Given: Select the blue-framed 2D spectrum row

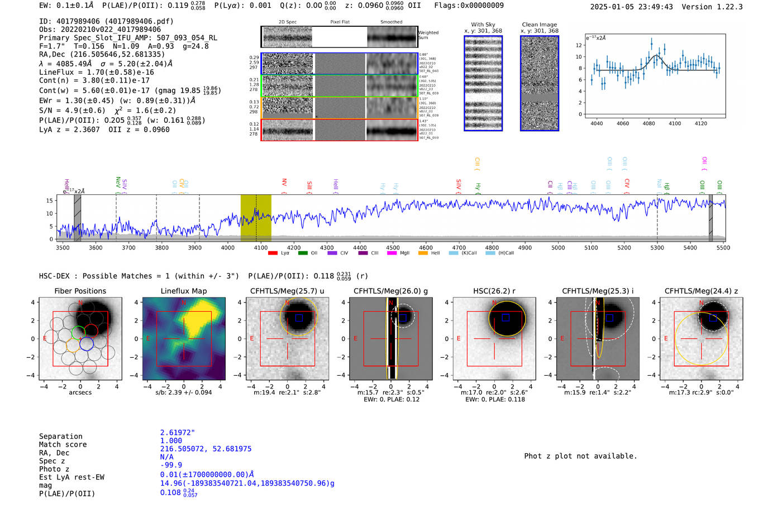Looking at the screenshot, I should click(x=340, y=64).
